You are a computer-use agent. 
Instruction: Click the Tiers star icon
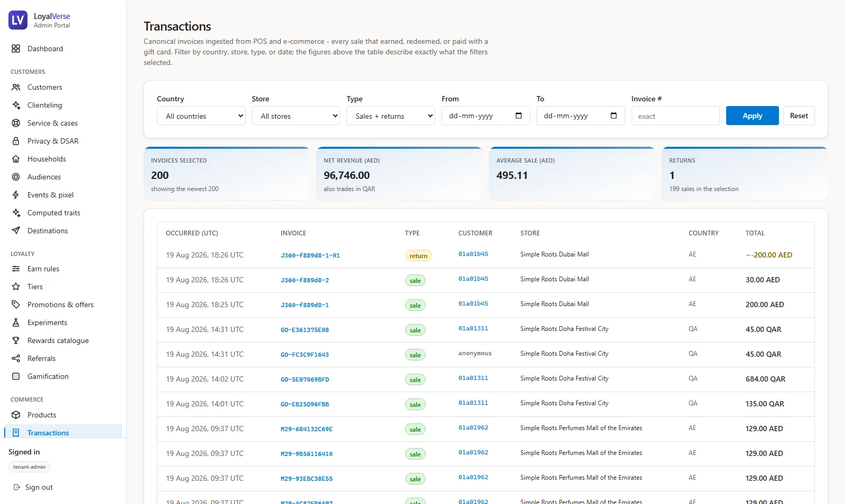tap(16, 287)
